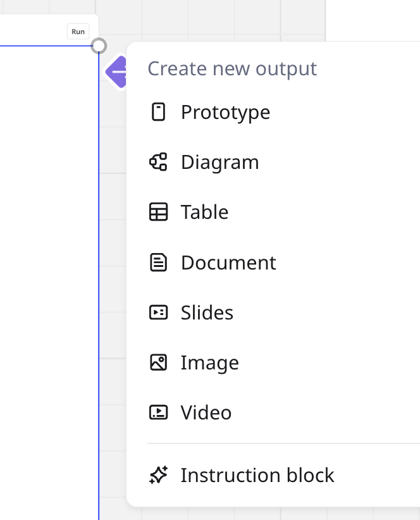Choose the Image output label
Image resolution: width=420 pixels, height=520 pixels.
209,362
